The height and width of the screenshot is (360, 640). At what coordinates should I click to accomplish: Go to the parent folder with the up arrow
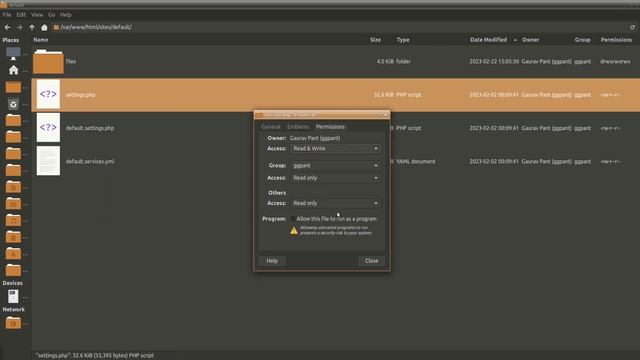[32, 27]
